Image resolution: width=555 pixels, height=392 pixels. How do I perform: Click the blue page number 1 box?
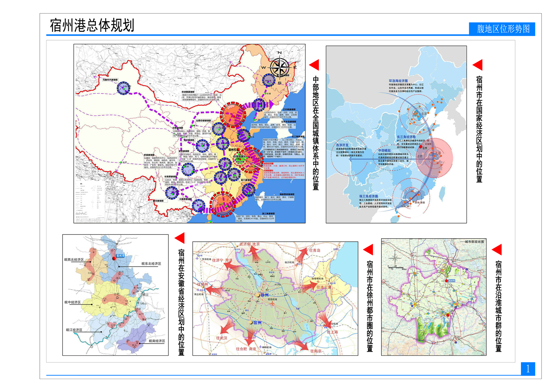coord(528,369)
